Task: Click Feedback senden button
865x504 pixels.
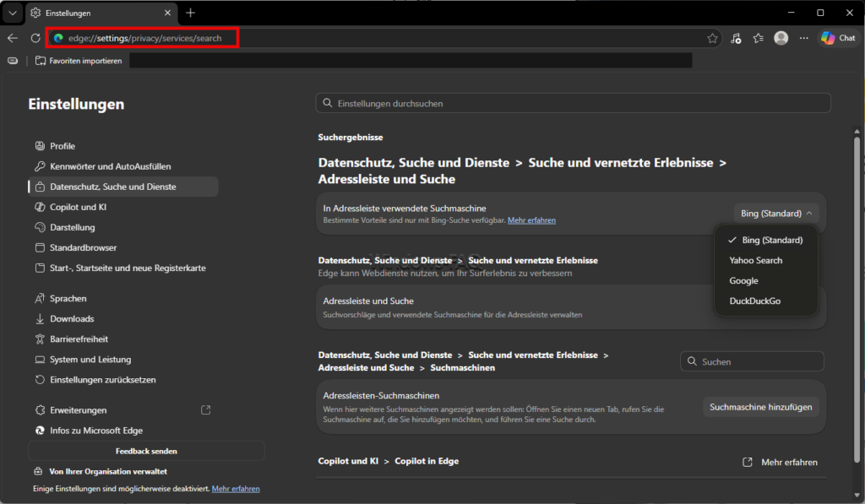Action: pyautogui.click(x=146, y=451)
